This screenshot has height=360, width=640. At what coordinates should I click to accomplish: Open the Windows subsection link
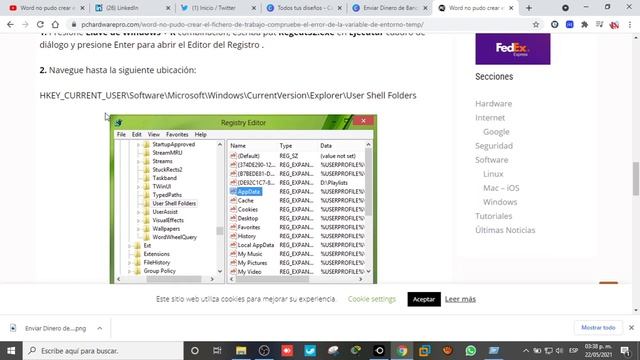500,202
